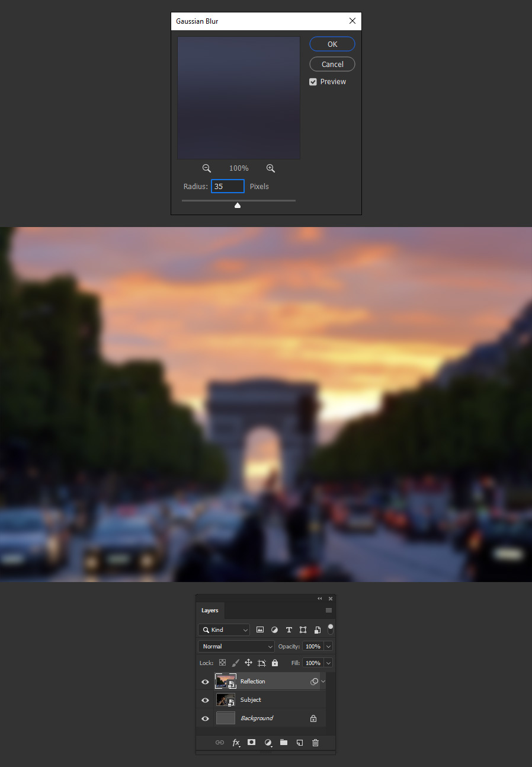Filter for adjustment layers

274,629
